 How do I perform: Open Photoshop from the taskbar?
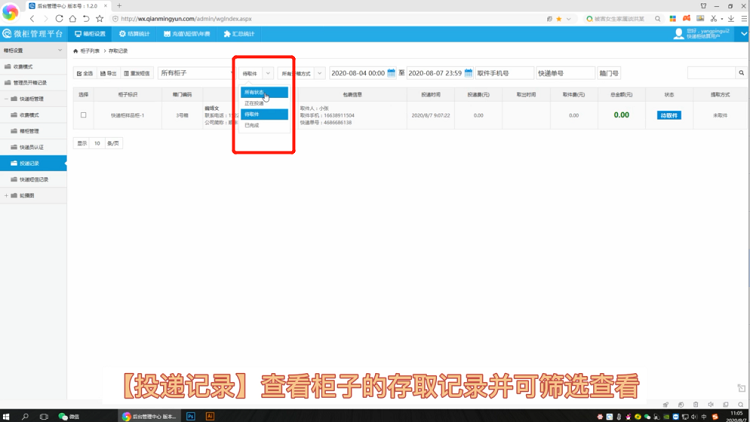coord(190,416)
